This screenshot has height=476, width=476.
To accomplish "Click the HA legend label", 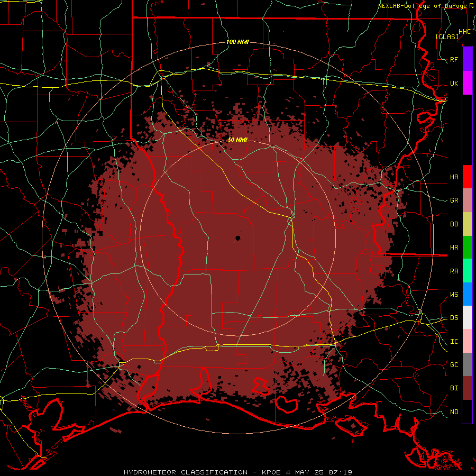I will click(x=454, y=177).
